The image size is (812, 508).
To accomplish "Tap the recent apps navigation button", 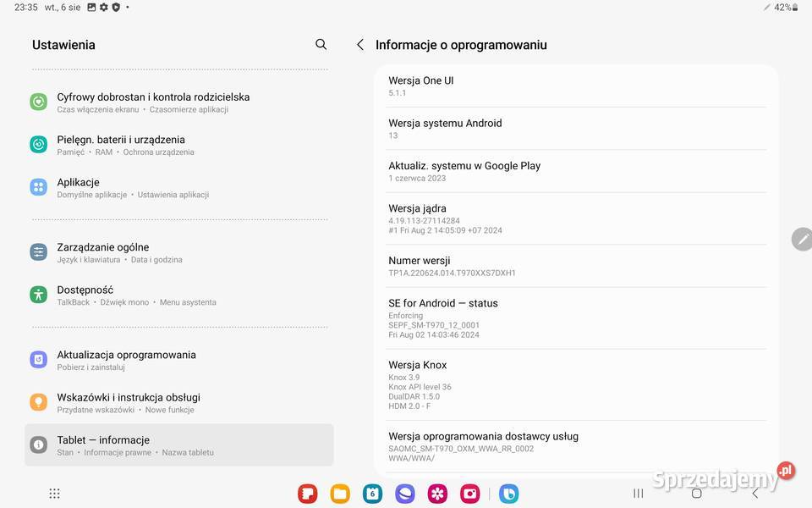I will coord(639,493).
